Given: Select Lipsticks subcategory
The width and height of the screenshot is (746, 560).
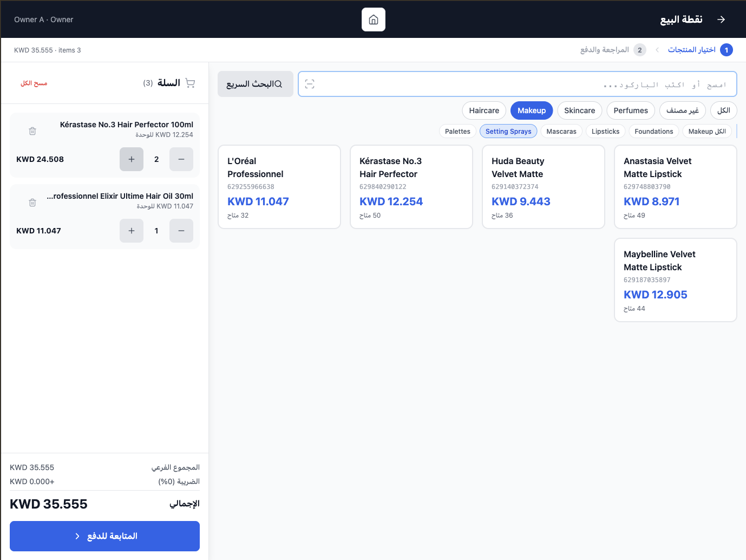Looking at the screenshot, I should (605, 132).
